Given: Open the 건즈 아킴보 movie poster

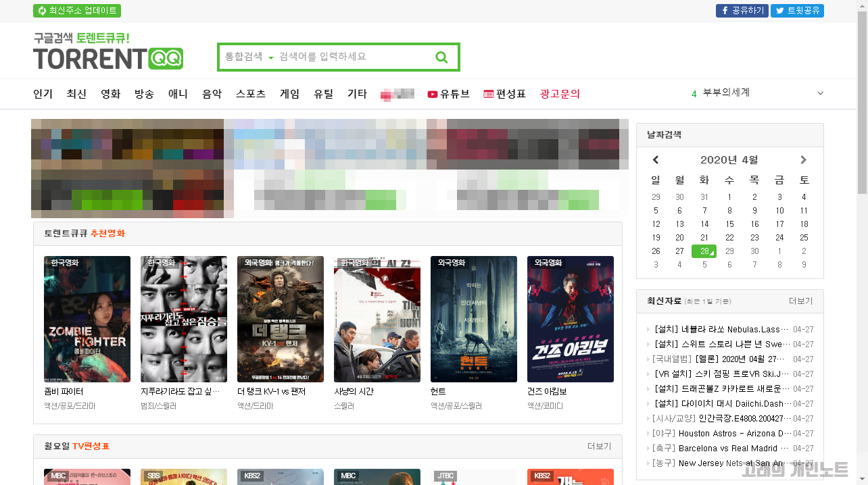Looking at the screenshot, I should (571, 319).
